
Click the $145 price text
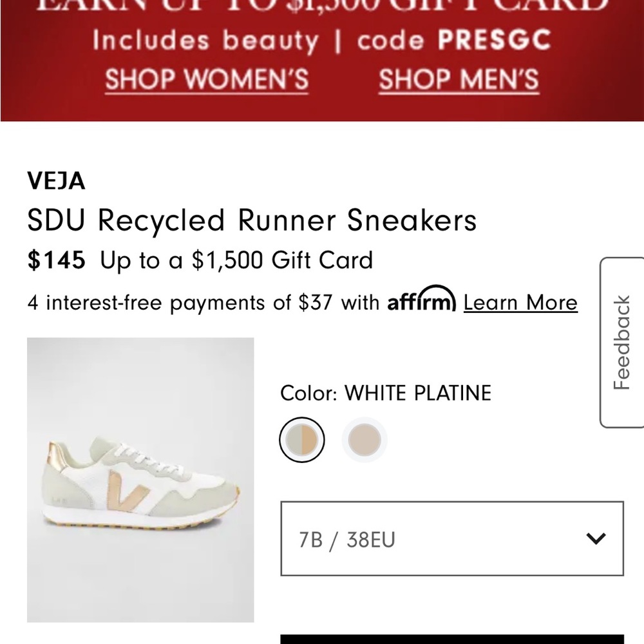point(55,260)
